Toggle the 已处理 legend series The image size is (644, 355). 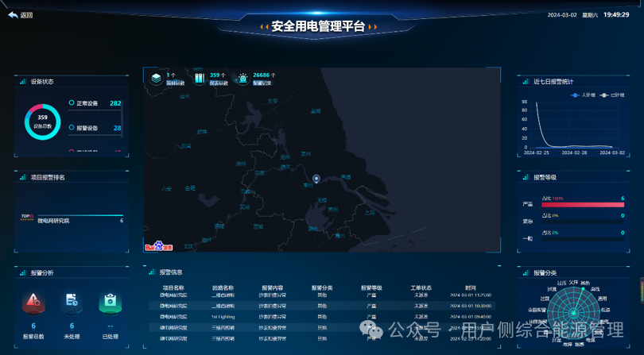tap(612, 95)
